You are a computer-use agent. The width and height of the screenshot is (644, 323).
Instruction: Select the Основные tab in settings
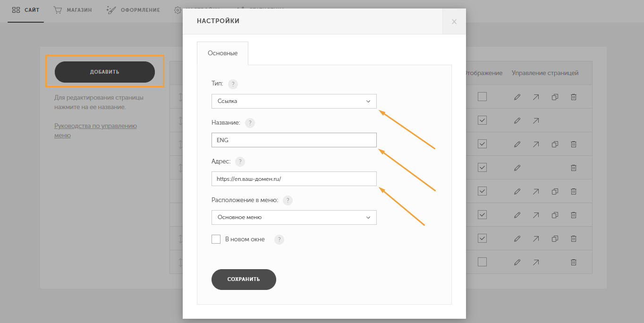point(222,53)
